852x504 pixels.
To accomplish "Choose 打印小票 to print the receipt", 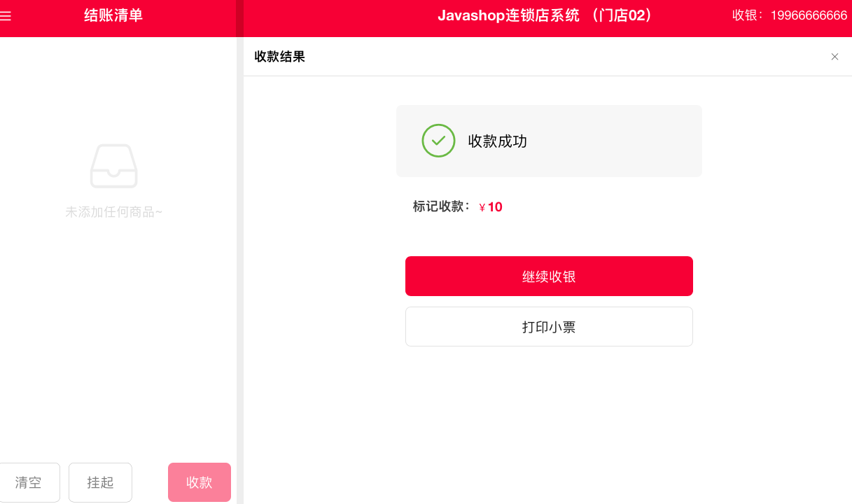I will coord(549,327).
